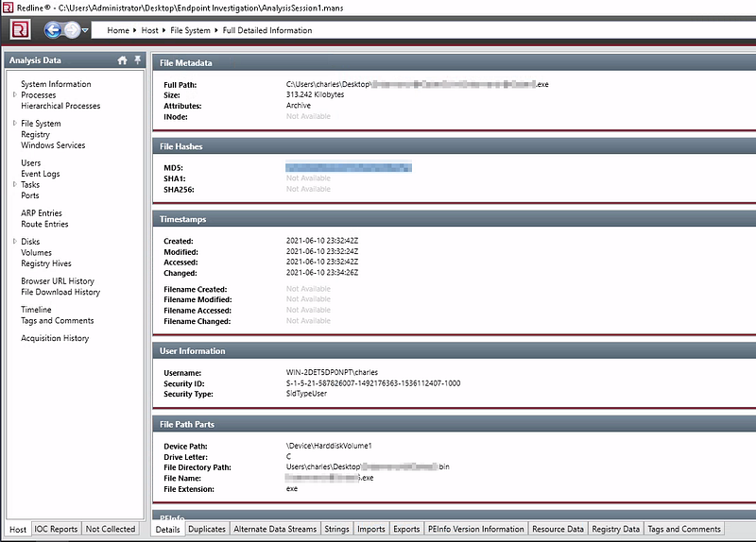The image size is (756, 542).
Task: Open Route Entries
Action: click(44, 224)
